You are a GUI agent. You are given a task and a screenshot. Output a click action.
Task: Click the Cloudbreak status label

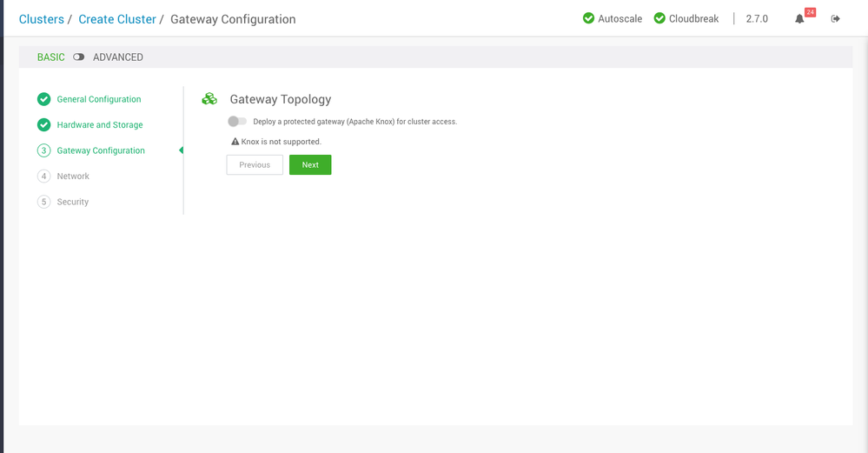tap(693, 19)
